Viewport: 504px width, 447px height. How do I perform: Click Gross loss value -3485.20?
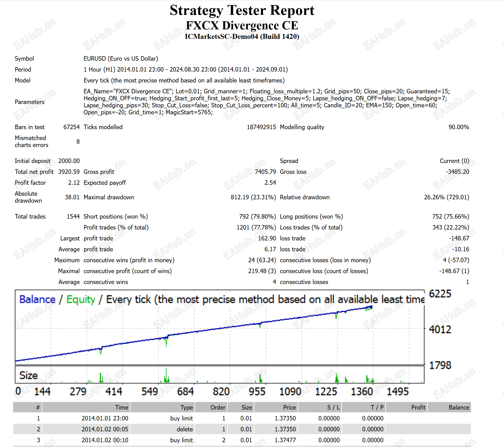pos(457,172)
